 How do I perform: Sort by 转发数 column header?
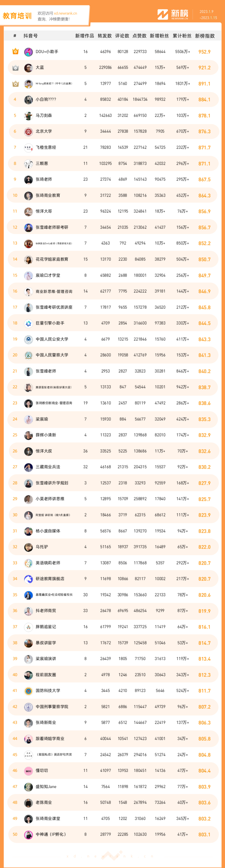click(x=105, y=36)
